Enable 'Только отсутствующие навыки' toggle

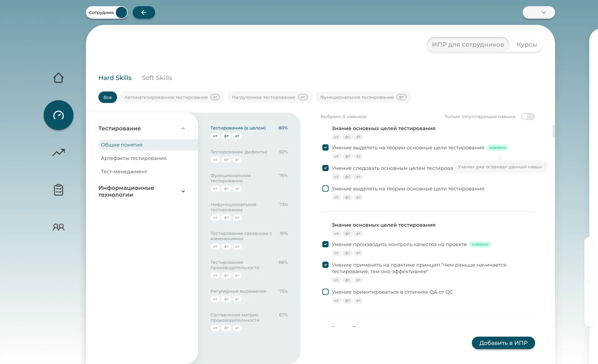[x=528, y=116]
